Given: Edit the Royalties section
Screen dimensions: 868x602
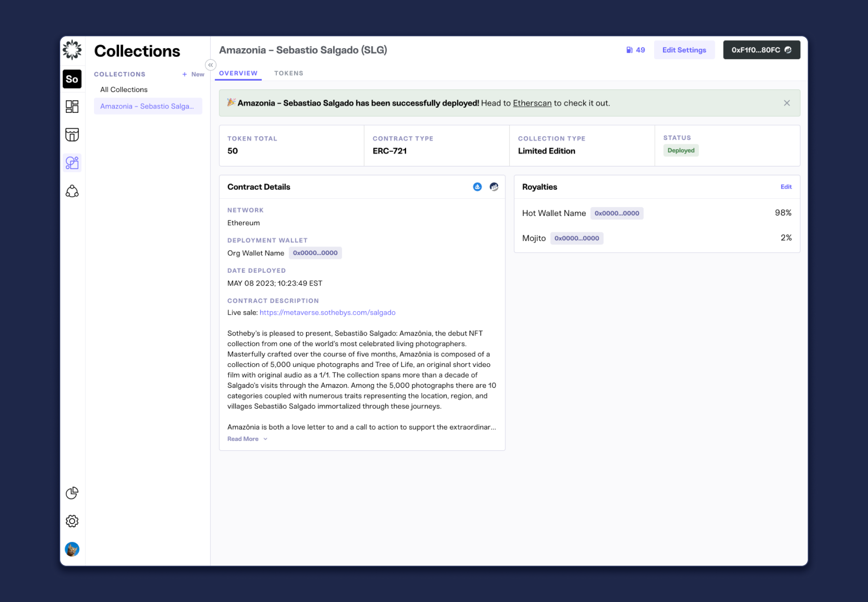Looking at the screenshot, I should pos(786,187).
